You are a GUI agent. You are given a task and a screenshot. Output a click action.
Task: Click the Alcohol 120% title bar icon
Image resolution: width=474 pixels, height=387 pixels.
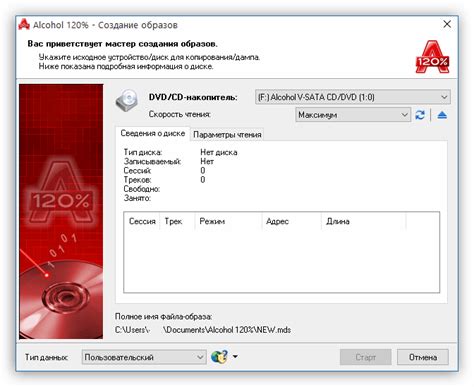24,25
